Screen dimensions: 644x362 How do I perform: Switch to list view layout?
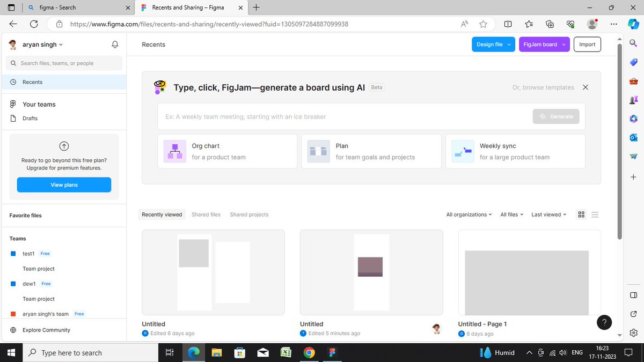pyautogui.click(x=595, y=215)
